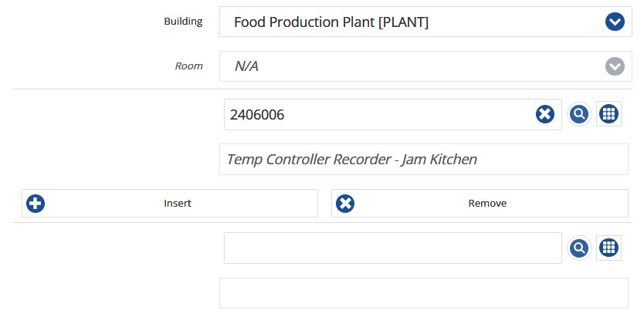Click the word Insert inside its button
The height and width of the screenshot is (317, 644).
178,204
